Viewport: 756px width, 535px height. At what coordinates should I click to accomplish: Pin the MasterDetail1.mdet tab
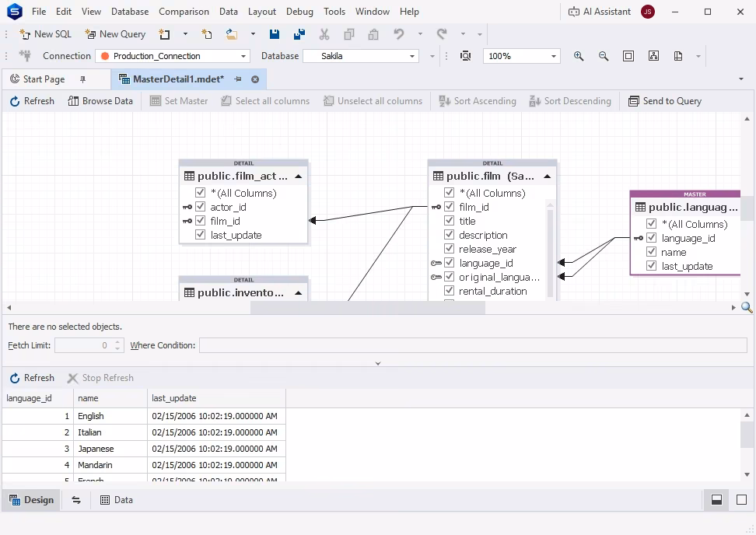point(238,79)
